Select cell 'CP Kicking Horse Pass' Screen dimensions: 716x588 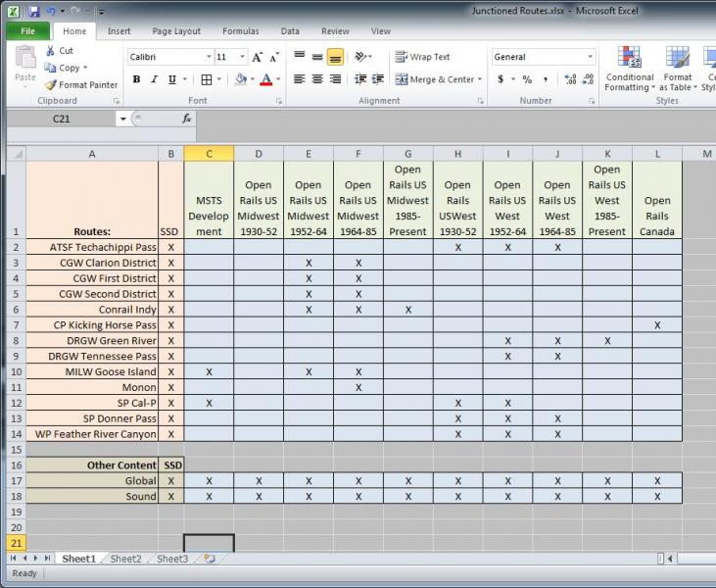(x=92, y=324)
